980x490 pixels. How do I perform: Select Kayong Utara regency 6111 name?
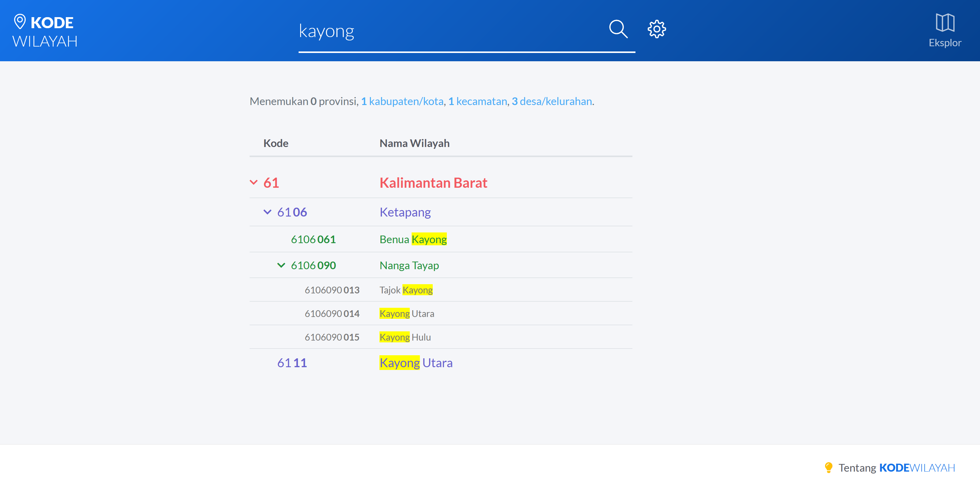(416, 363)
